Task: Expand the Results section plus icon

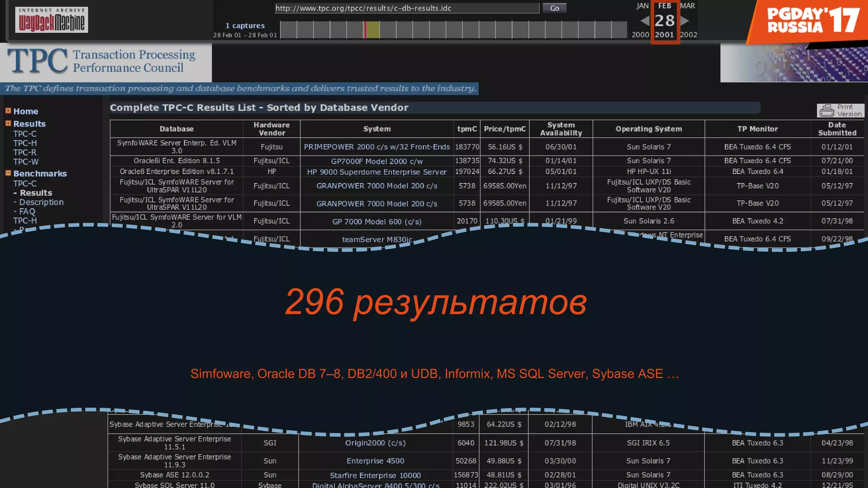Action: coord(8,124)
